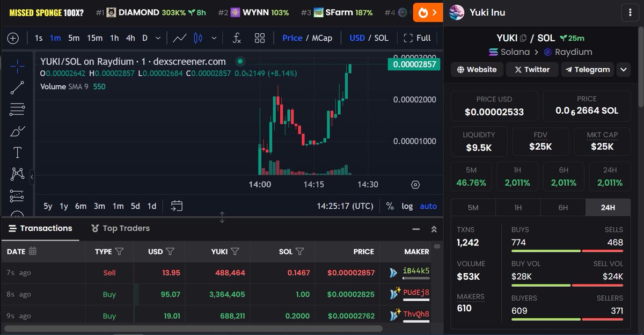The height and width of the screenshot is (335, 644).
Task: Switch chart currency to USD
Action: [357, 38]
